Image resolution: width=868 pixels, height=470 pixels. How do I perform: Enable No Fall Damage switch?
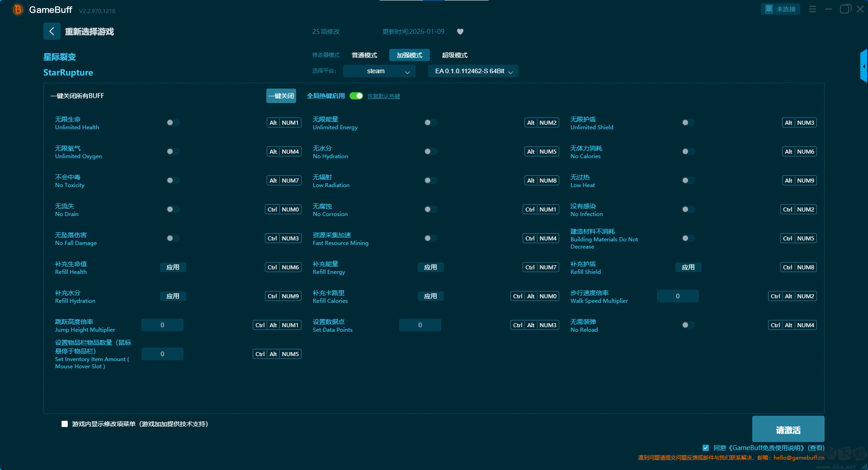click(x=173, y=238)
